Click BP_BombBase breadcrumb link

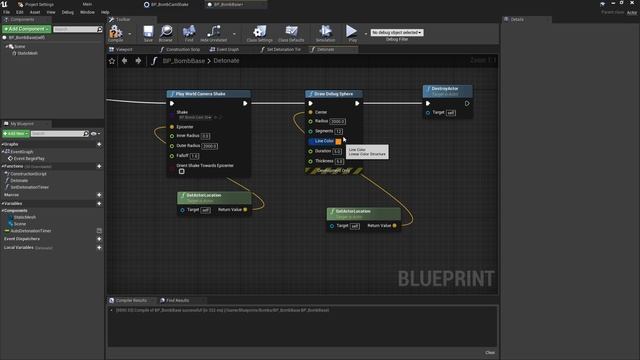tap(184, 61)
